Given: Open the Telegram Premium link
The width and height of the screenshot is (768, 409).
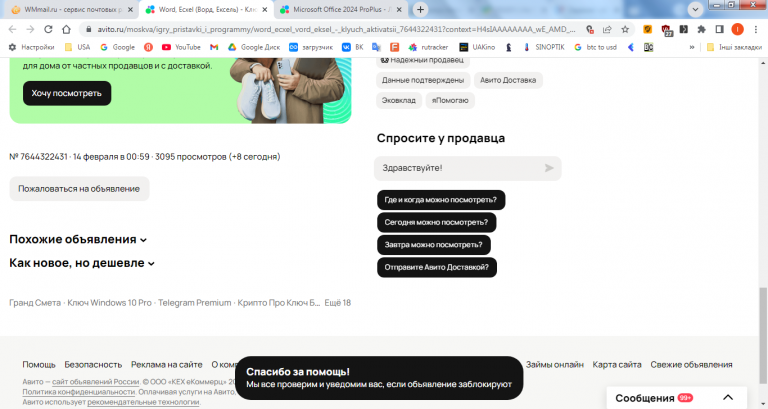Looking at the screenshot, I should pos(194,303).
